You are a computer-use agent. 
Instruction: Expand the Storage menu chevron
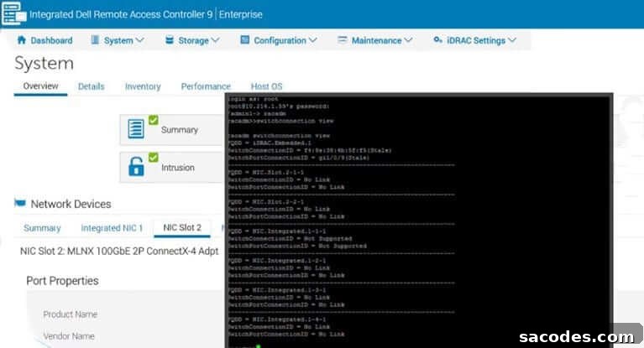215,40
